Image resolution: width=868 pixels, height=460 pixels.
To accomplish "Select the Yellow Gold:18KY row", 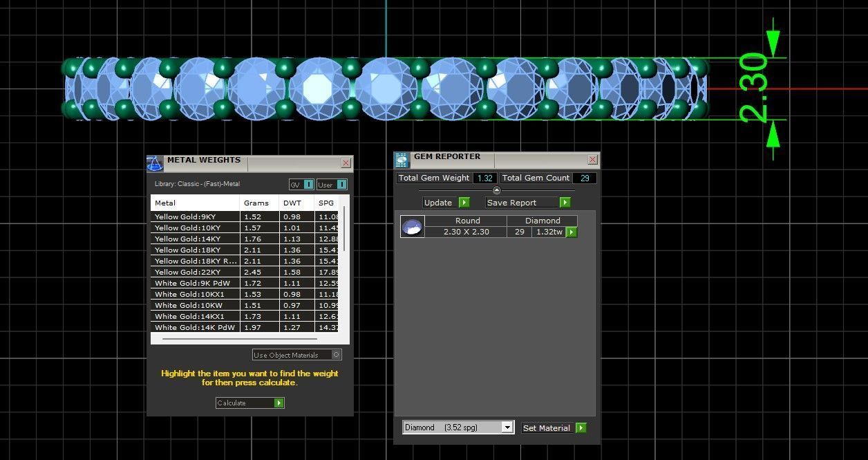I will [245, 250].
